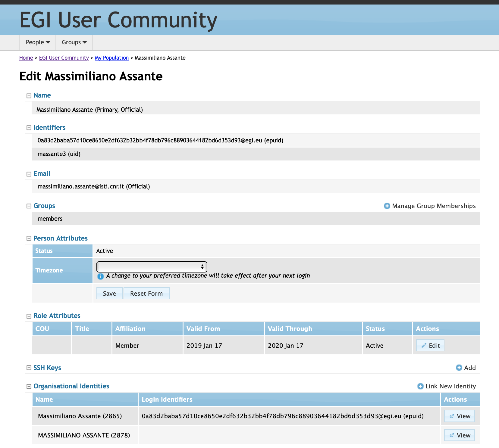Save the person attributes
The image size is (499, 448).
[109, 293]
